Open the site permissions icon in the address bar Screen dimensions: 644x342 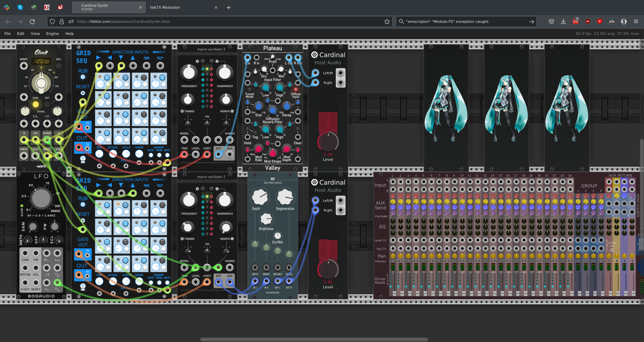point(71,22)
